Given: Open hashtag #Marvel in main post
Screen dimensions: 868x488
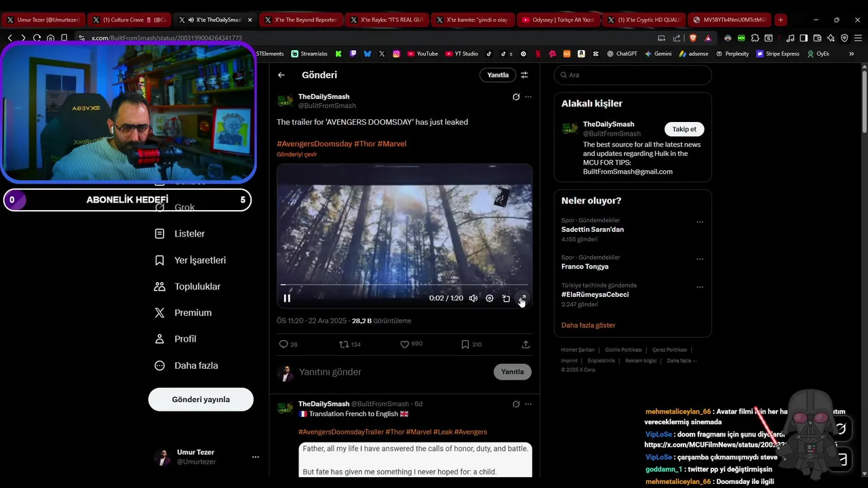Looking at the screenshot, I should 392,144.
